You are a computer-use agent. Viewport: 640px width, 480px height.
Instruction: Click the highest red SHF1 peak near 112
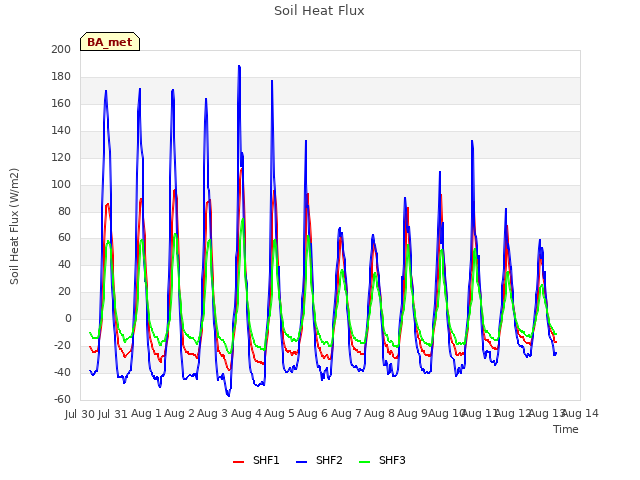241,168
